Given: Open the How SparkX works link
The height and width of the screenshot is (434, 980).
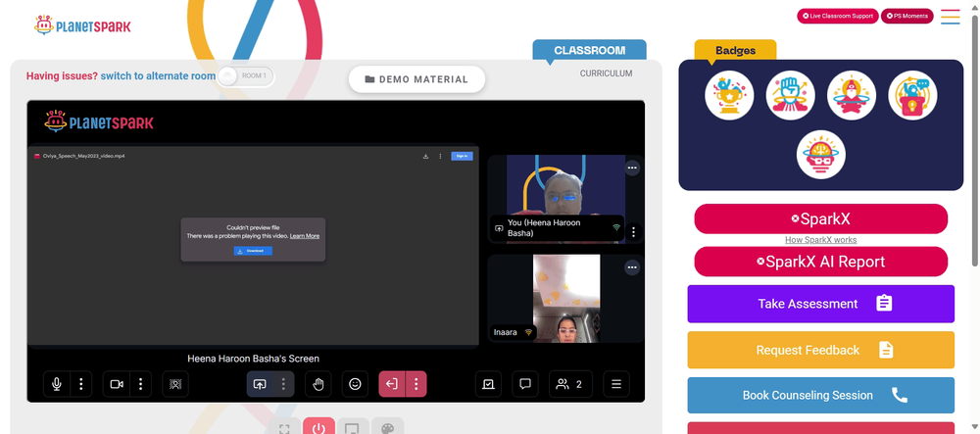Looking at the screenshot, I should tap(820, 240).
